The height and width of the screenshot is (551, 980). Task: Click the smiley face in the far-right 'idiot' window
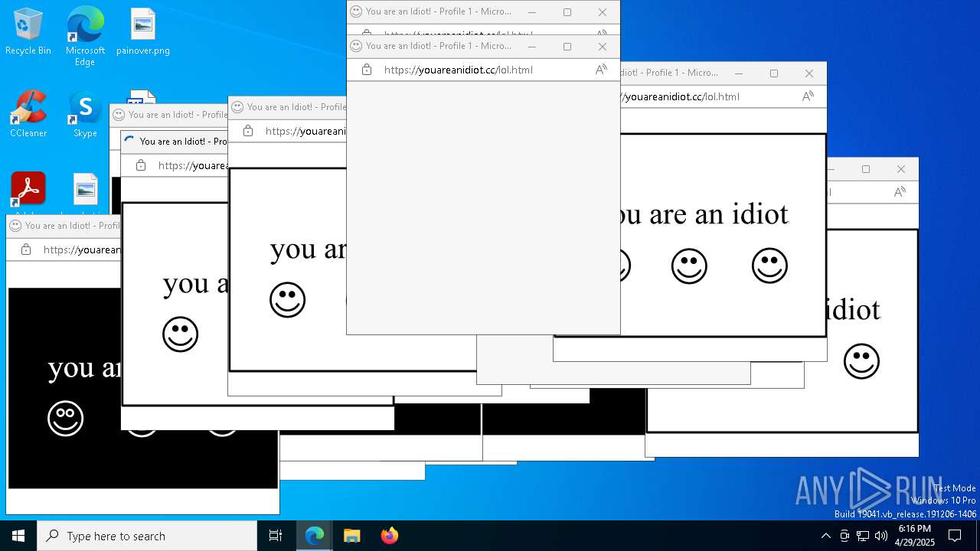[861, 361]
